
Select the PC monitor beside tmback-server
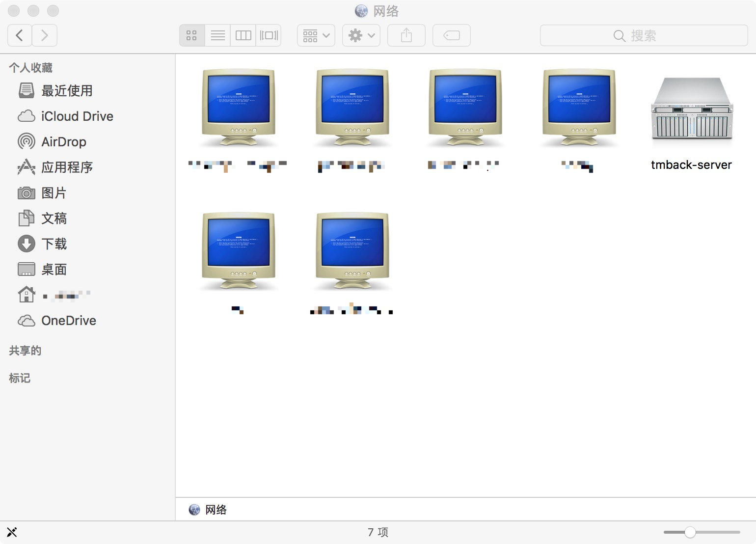pyautogui.click(x=579, y=108)
